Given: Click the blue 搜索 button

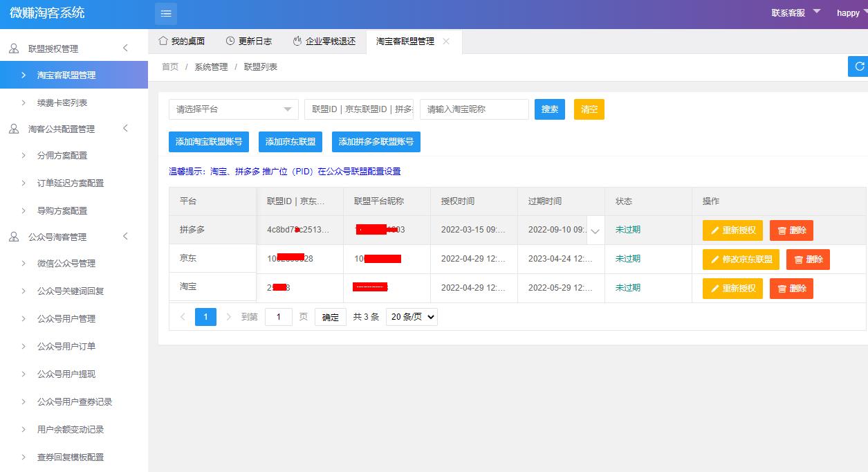Looking at the screenshot, I should pos(550,109).
